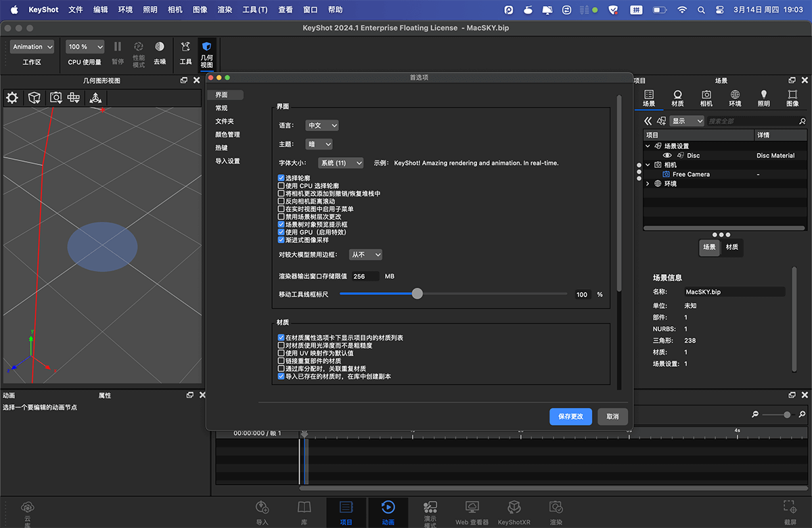Click the KeyShotXR icon
Image resolution: width=812 pixels, height=528 pixels.
(x=514, y=508)
